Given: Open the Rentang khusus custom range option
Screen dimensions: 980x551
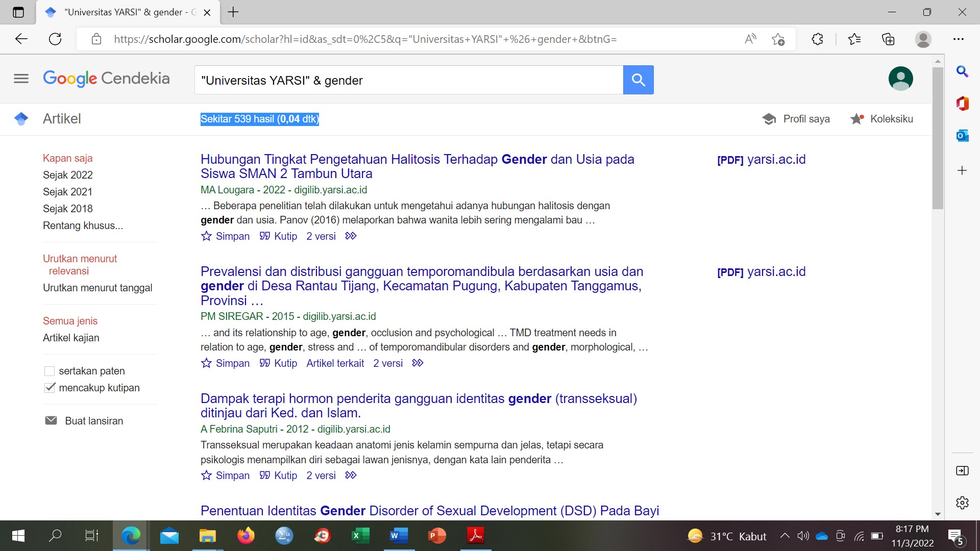Looking at the screenshot, I should 83,226.
